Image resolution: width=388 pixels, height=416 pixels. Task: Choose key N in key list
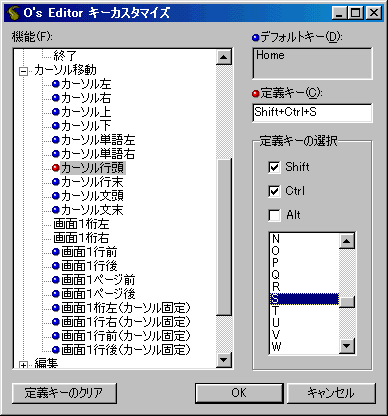304,239
